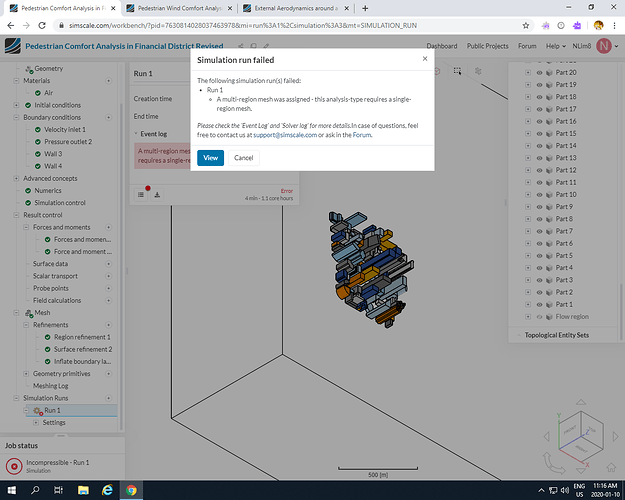Add a Surface data item with plus

[x=108, y=264]
